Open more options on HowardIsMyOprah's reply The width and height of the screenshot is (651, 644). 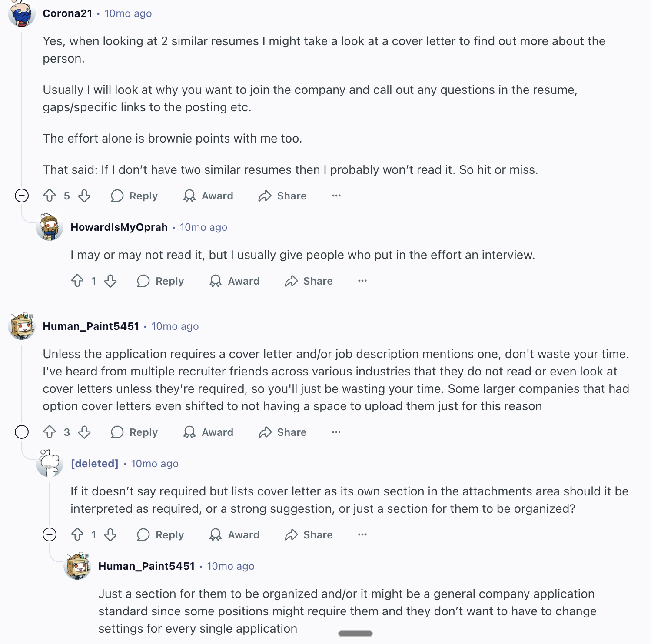point(362,281)
